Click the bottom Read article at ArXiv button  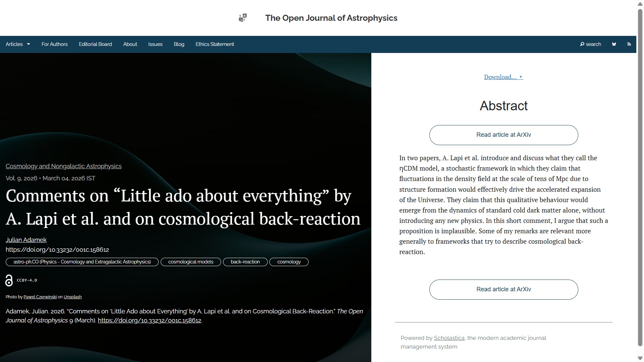(503, 290)
